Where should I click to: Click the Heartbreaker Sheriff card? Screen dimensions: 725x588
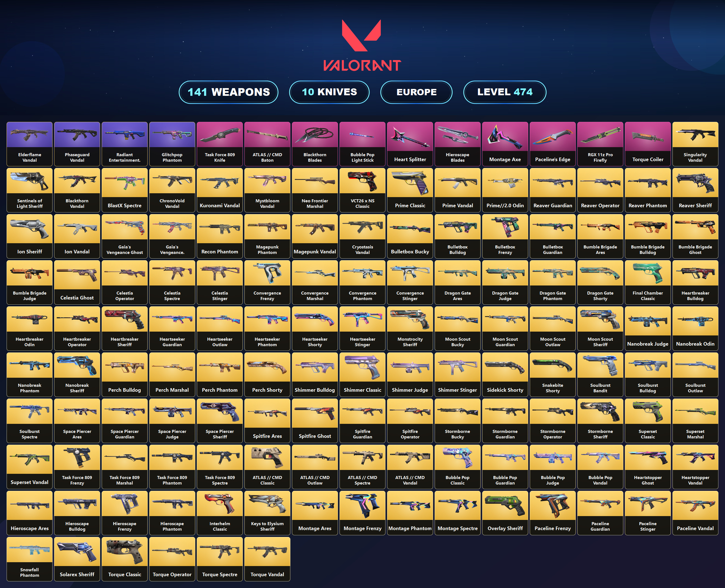click(x=124, y=328)
